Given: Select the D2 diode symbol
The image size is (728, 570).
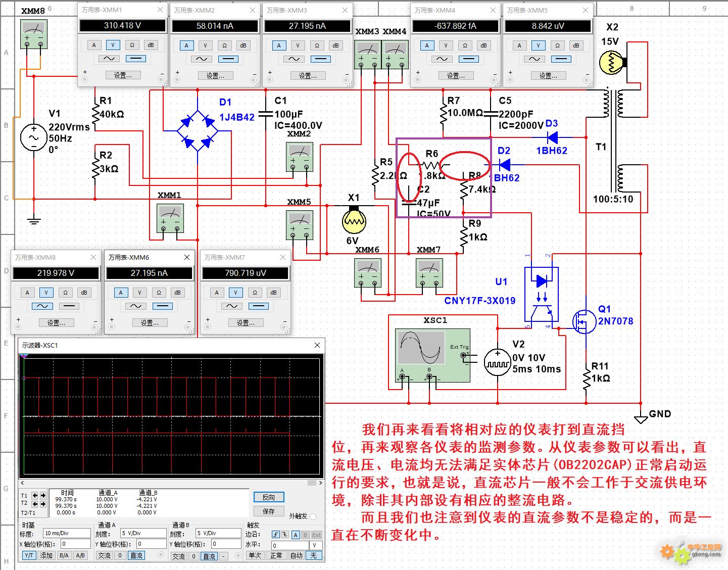Looking at the screenshot, I should tap(504, 164).
